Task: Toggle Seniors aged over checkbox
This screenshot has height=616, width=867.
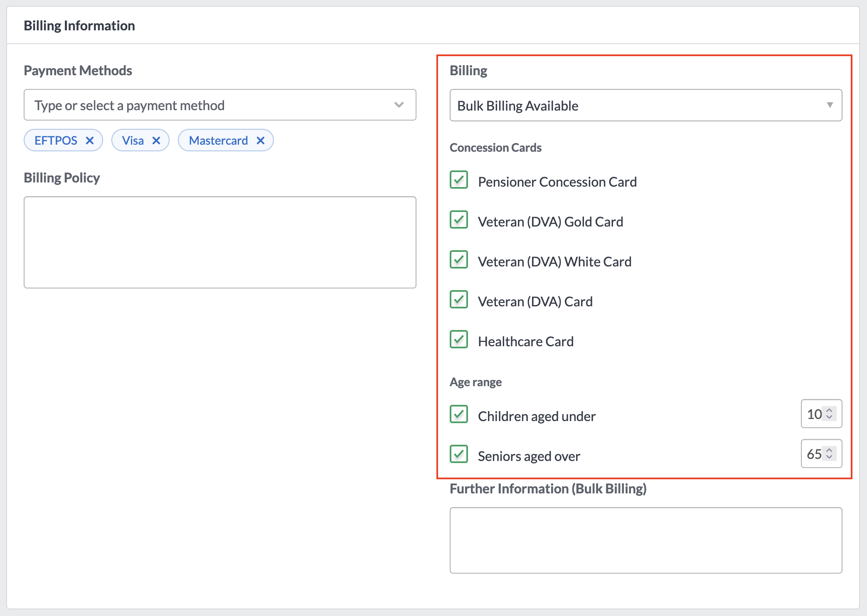Action: tap(459, 454)
